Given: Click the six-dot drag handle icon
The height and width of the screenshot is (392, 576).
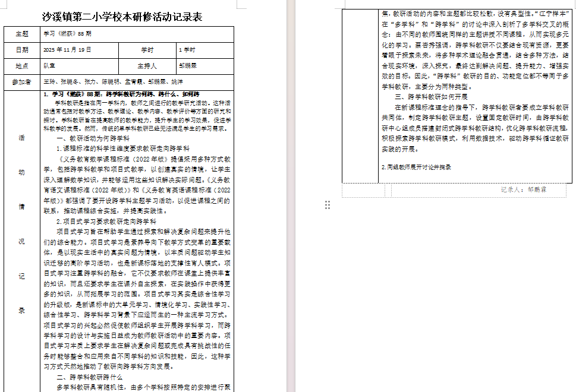Looking at the screenshot, I should click(x=328, y=205).
